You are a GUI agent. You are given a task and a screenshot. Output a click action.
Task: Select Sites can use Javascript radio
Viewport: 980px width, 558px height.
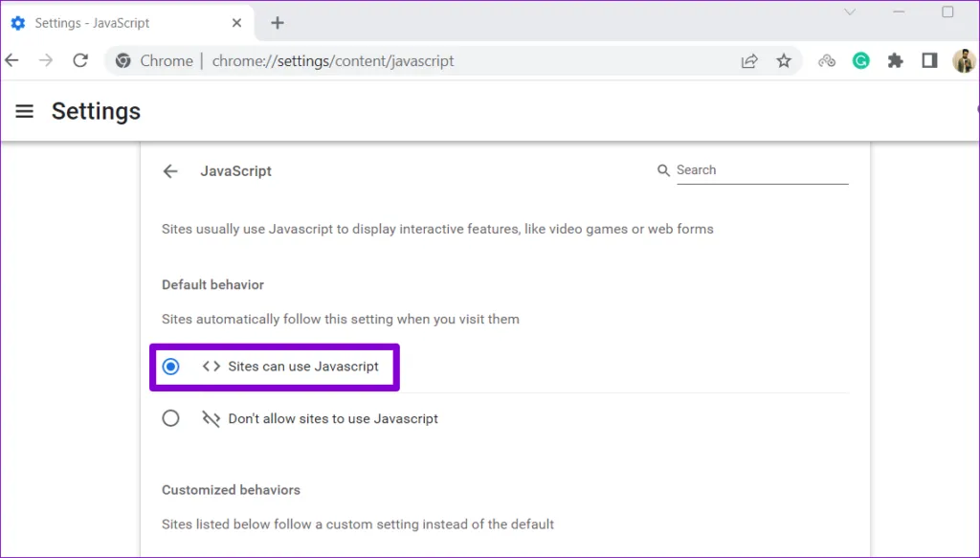170,367
